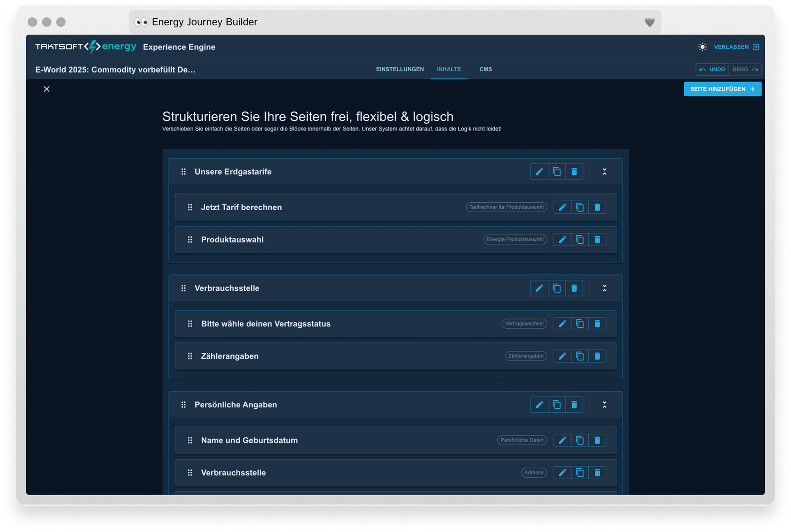Close the page structure panel with X
The width and height of the screenshot is (791, 532).
46,89
